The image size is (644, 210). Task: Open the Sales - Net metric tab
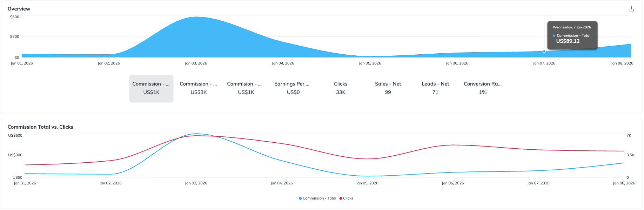pos(388,88)
